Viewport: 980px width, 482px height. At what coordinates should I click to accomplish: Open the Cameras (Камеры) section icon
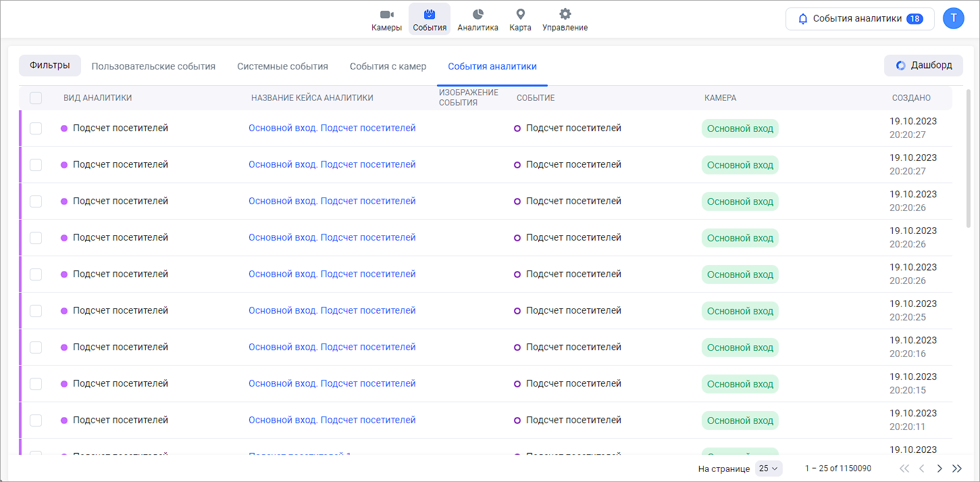pyautogui.click(x=386, y=15)
